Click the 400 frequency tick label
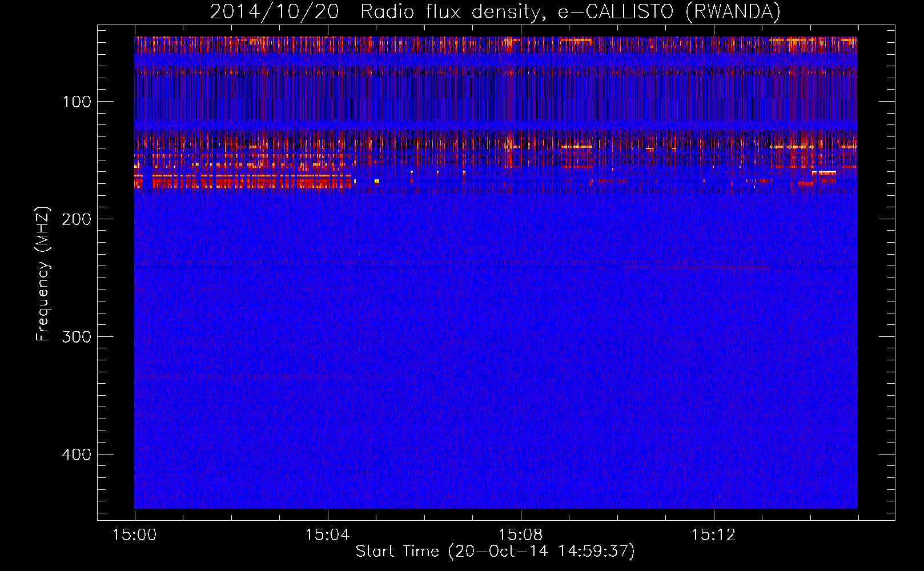924x571 pixels. 77,455
